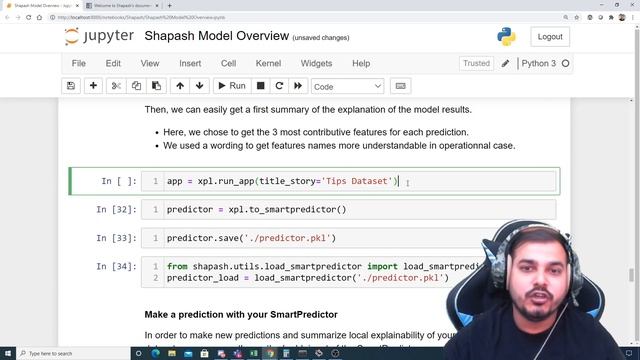Click into the xpl.run_app code cell
640x360 pixels.
360,181
